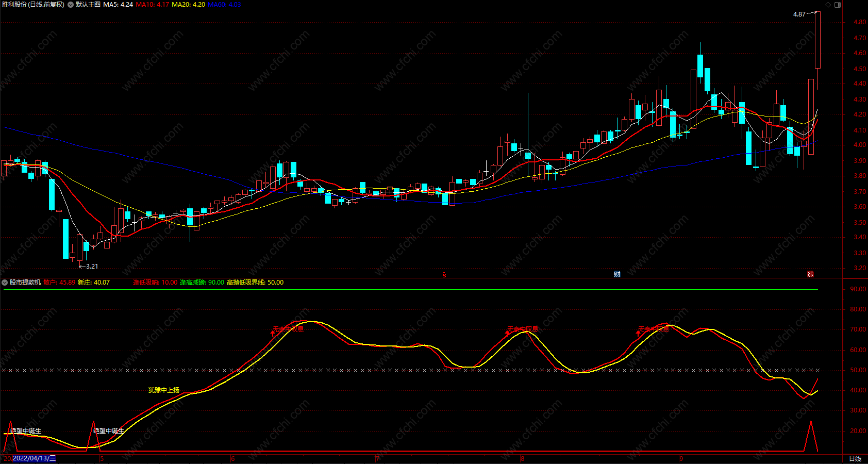Click the 2022/04/13/三 date label

[x=34, y=458]
